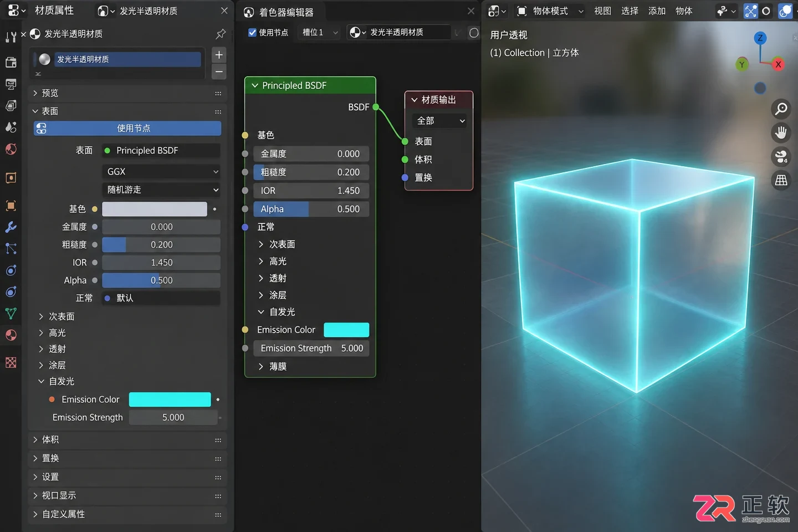Toggle the camera view button
798x532 pixels.
coord(781,156)
